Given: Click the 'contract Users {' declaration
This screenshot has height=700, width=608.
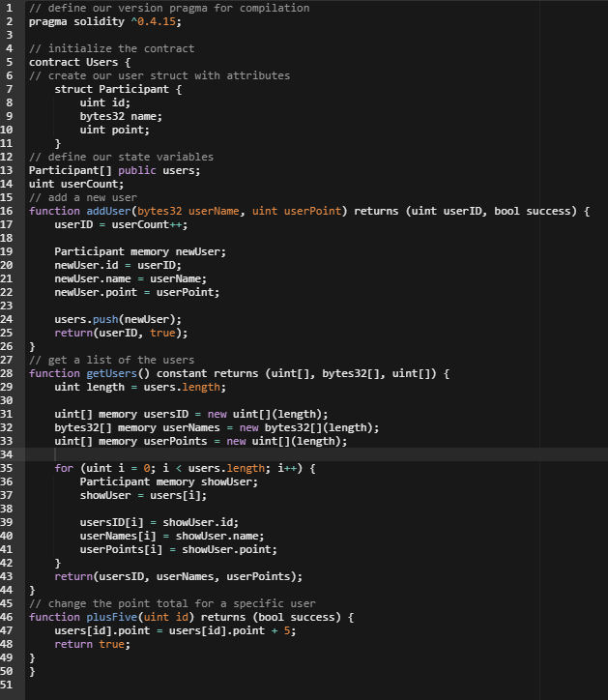Looking at the screenshot, I should (80, 62).
